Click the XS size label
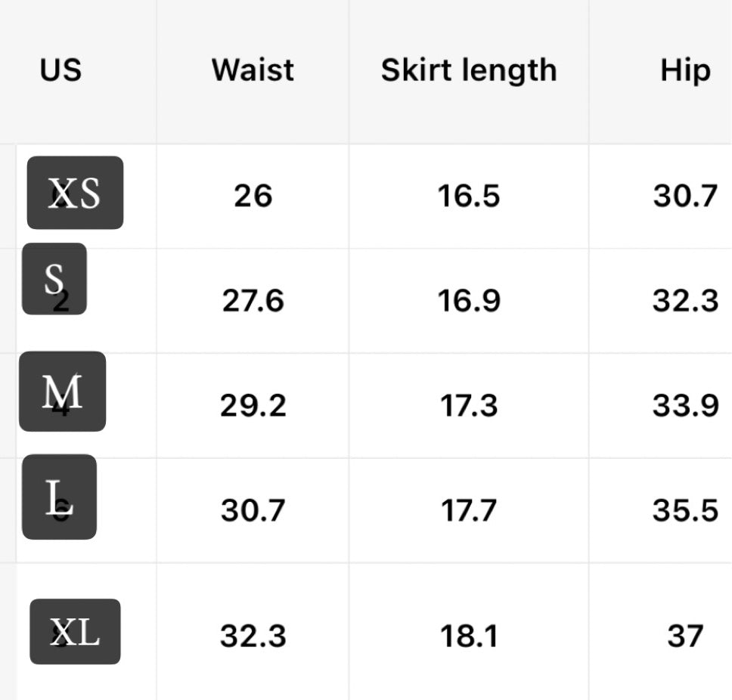Image resolution: width=732 pixels, height=700 pixels. 75,193
